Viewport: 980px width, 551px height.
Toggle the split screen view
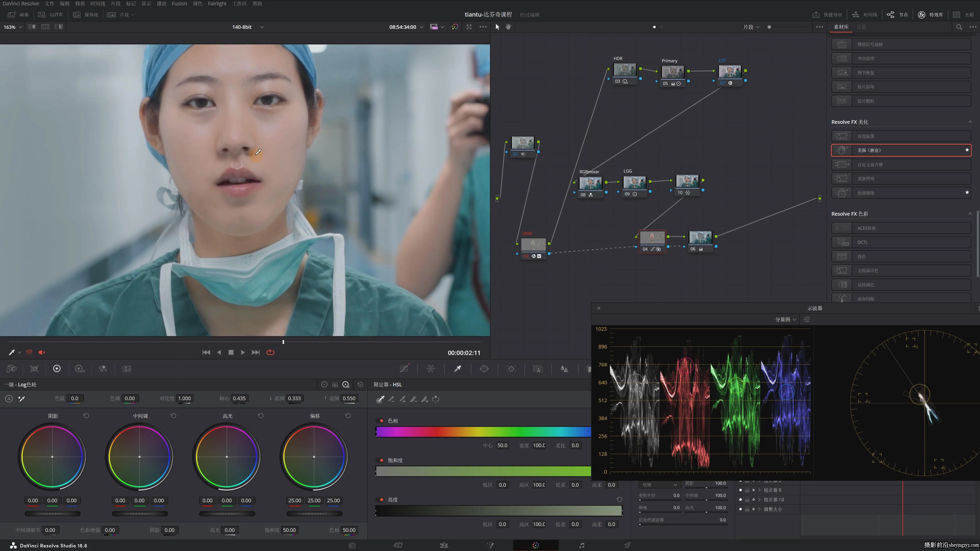pos(45,27)
